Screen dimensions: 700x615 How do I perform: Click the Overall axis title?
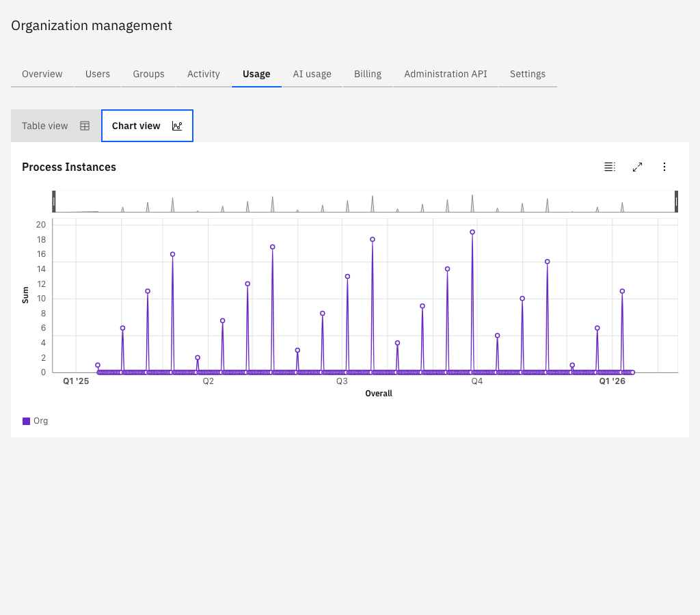[379, 394]
